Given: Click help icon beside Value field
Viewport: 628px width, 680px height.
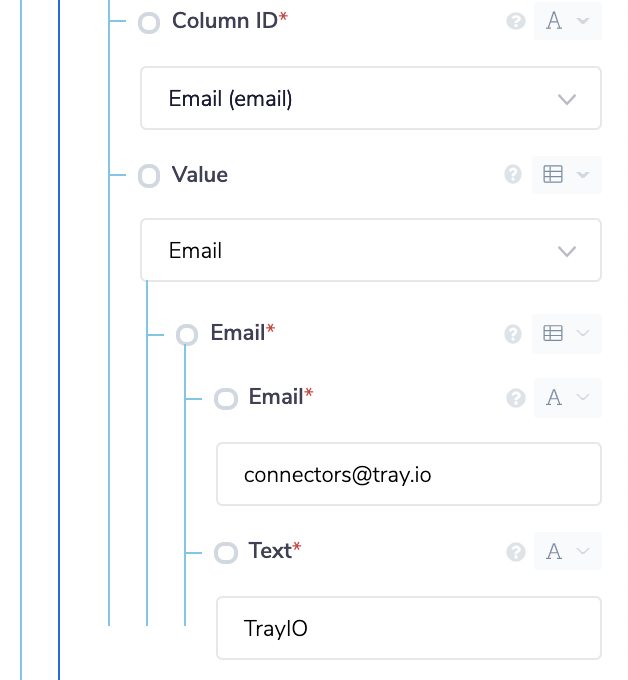Looking at the screenshot, I should (513, 175).
